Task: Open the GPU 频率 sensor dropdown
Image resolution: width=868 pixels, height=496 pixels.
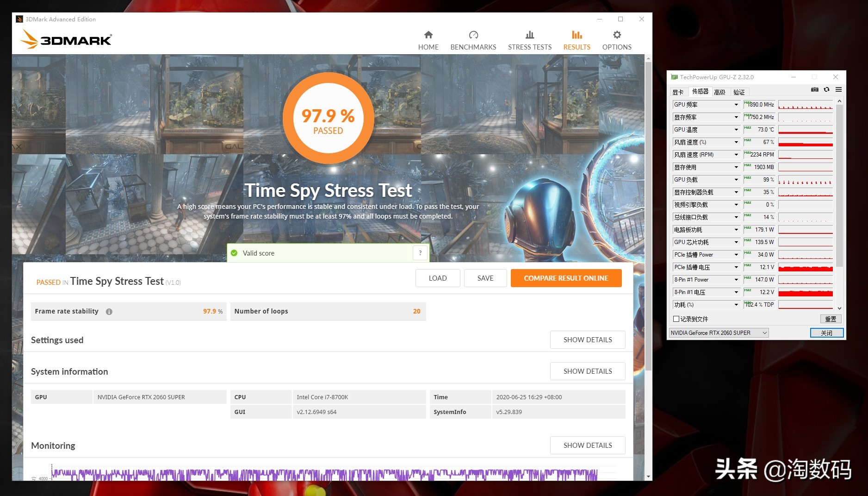Action: (x=736, y=105)
